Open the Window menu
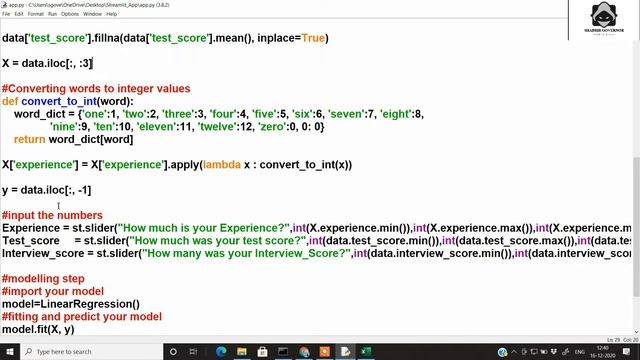This screenshot has width=640, height=360. (92, 14)
